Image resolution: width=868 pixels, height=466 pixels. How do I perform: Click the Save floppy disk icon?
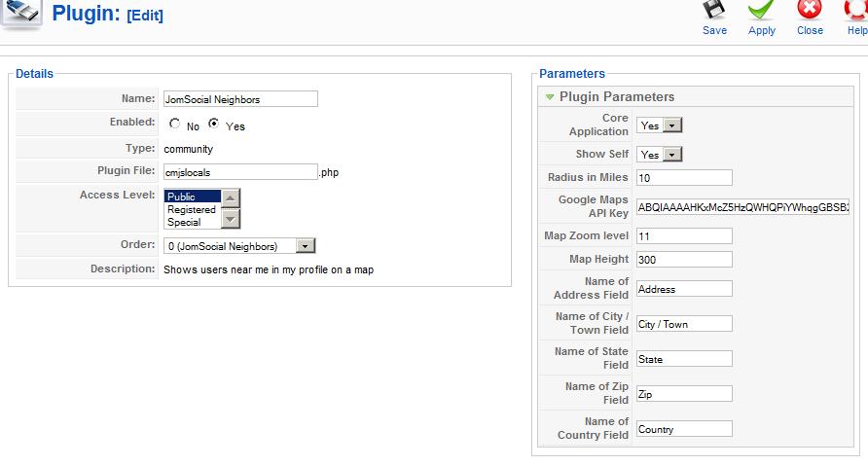[714, 11]
